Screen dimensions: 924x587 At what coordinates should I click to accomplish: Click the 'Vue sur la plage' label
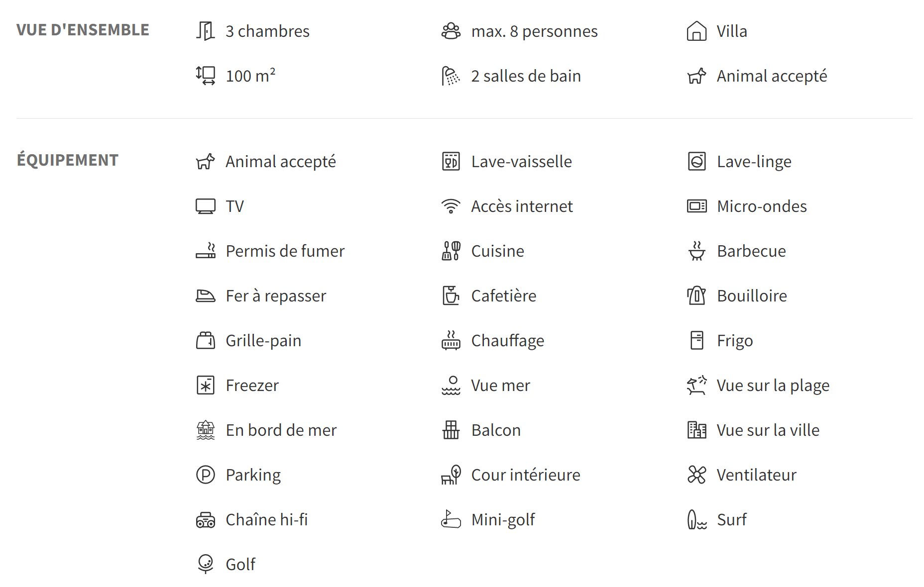click(773, 386)
